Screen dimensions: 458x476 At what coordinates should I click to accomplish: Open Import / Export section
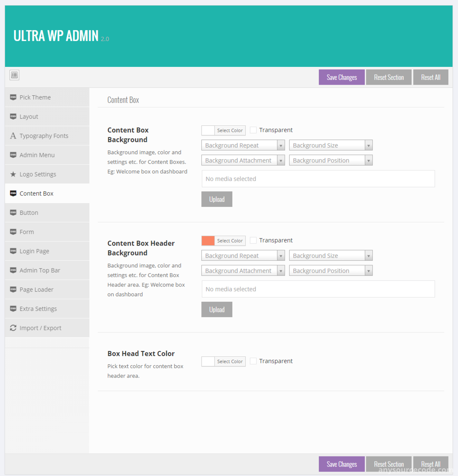(47, 328)
